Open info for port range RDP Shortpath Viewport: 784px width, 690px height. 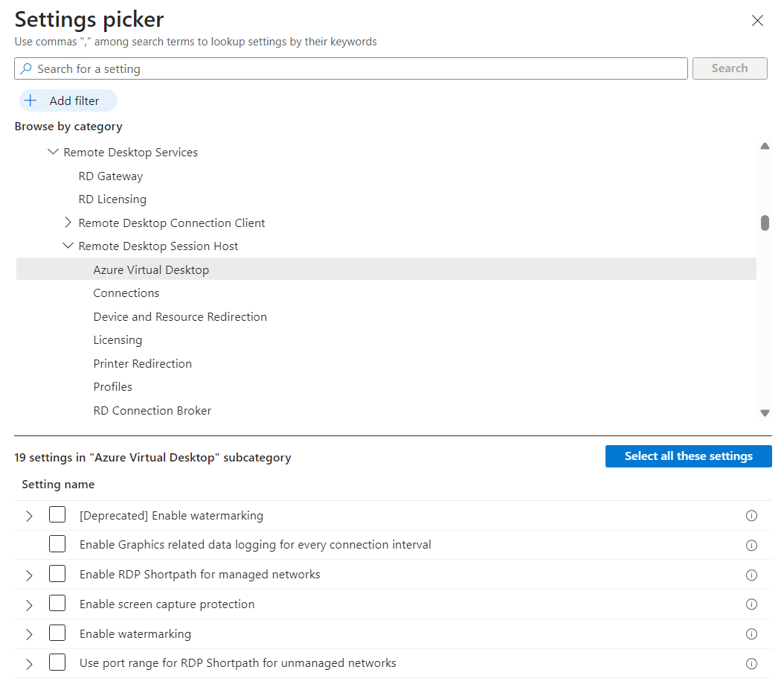(751, 663)
